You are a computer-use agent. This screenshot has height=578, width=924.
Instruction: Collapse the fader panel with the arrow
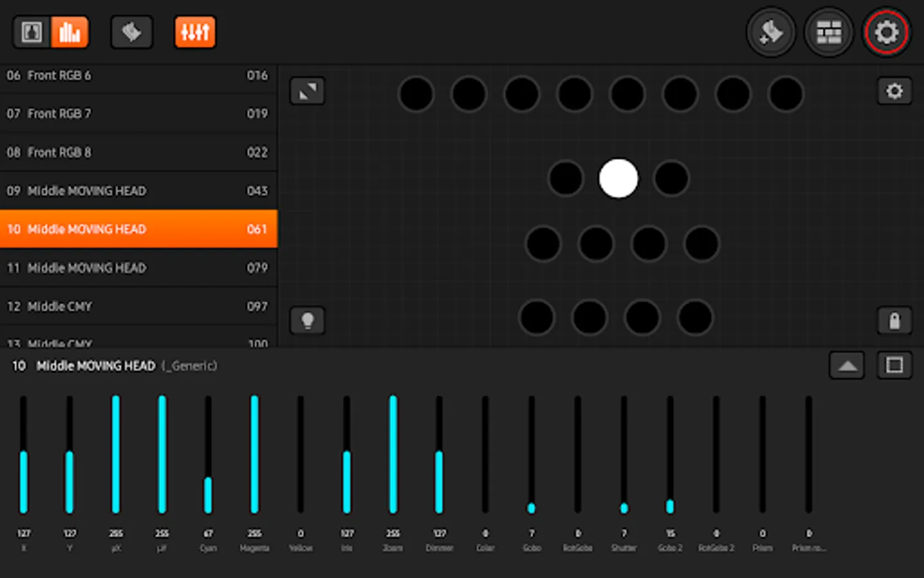click(x=846, y=365)
